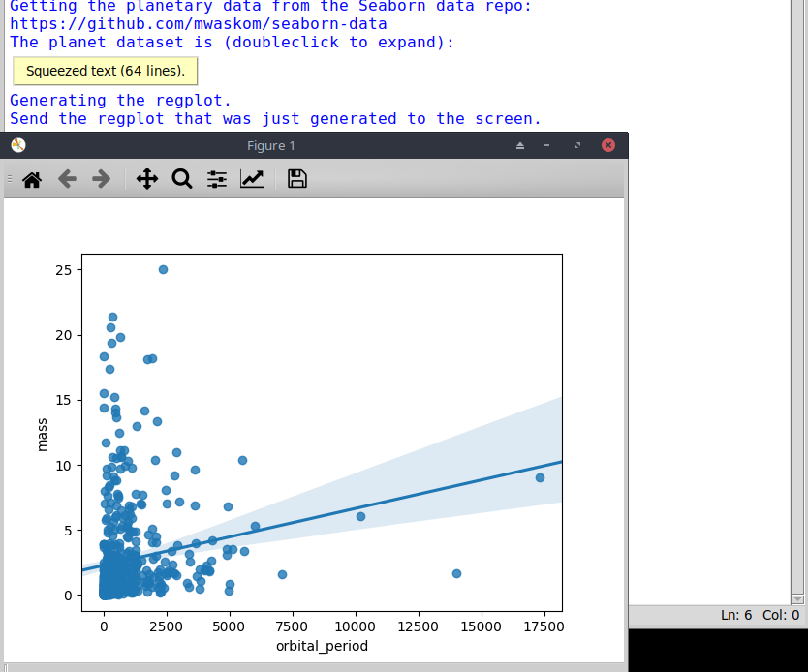Screen dimensions: 808x672
Task: Open the axes/curves figure options editor
Action: click(x=252, y=179)
